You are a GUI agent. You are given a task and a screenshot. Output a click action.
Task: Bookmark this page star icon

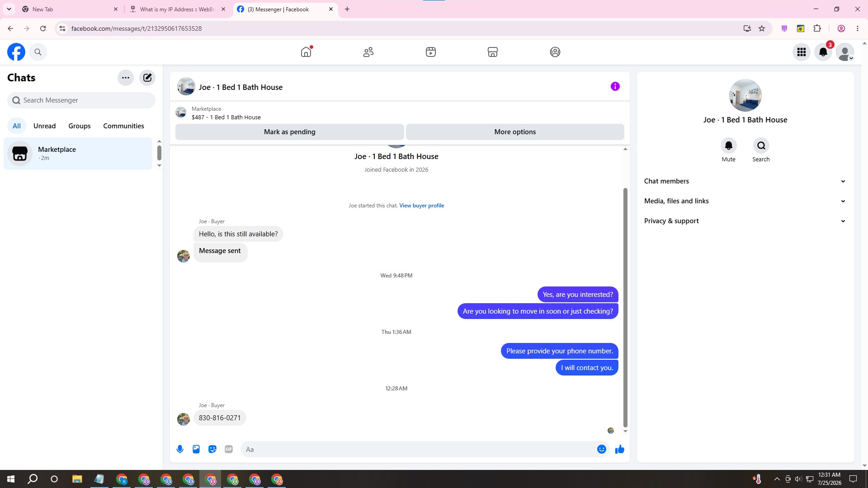click(762, 28)
